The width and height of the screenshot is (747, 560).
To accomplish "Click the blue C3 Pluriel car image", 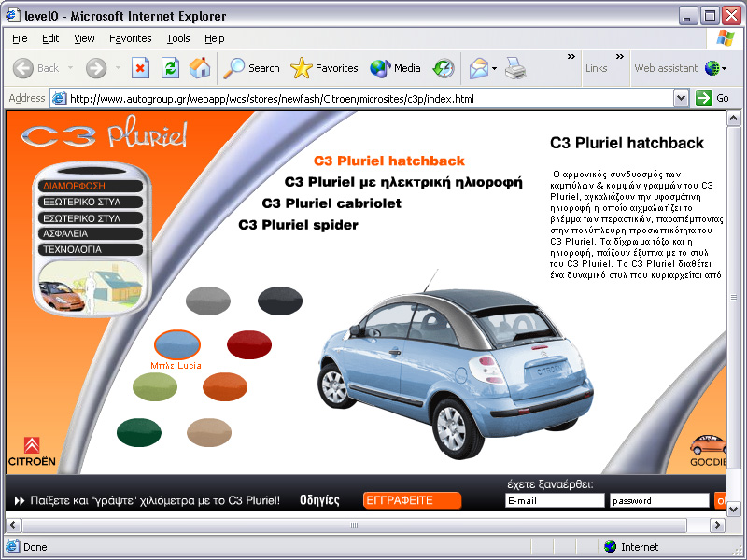I will pyautogui.click(x=456, y=366).
